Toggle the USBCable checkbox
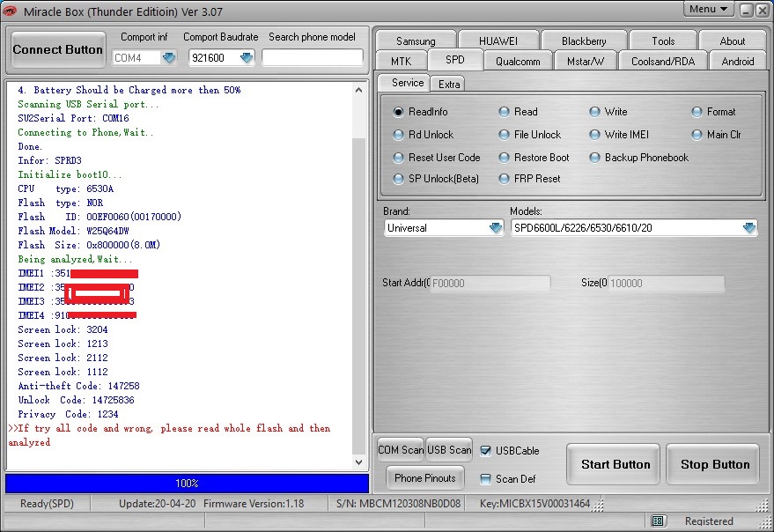This screenshot has height=532, width=774. [x=485, y=450]
